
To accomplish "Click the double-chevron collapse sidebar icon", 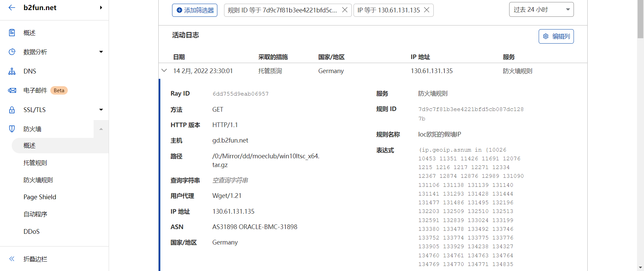I will [x=12, y=259].
